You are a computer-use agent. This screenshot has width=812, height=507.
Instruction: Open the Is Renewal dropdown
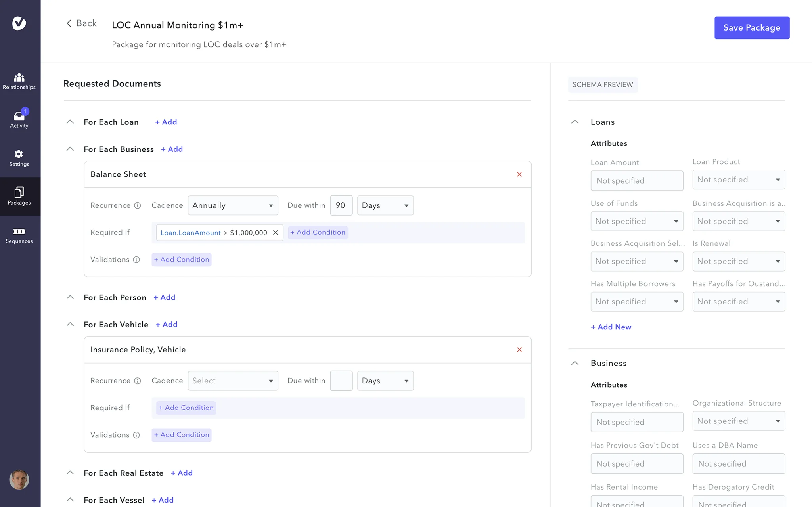(739, 261)
